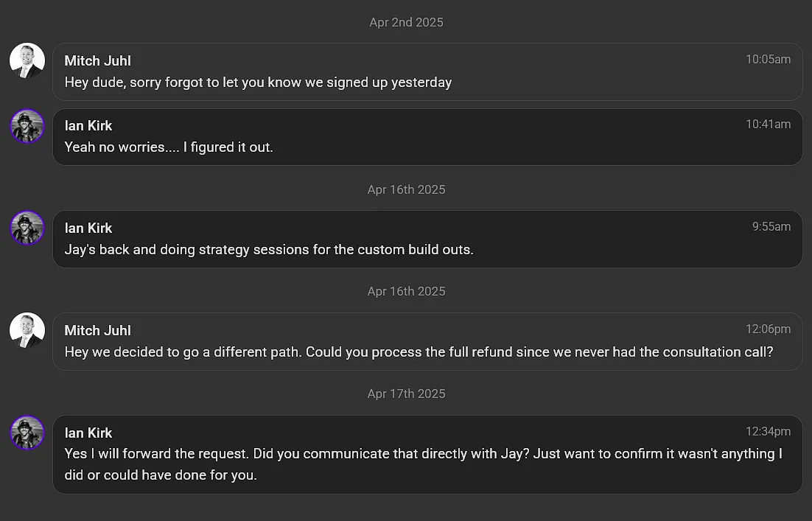Open Ian Kirk name on 'figured it out' message
The width and height of the screenshot is (812, 521).
click(x=88, y=126)
